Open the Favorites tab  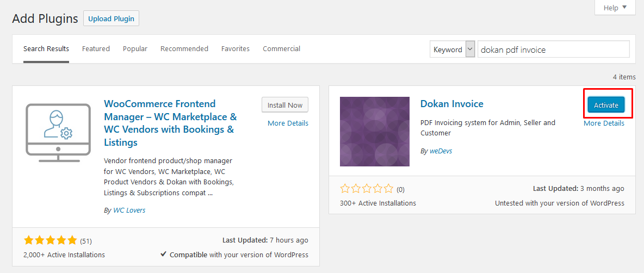click(x=236, y=49)
